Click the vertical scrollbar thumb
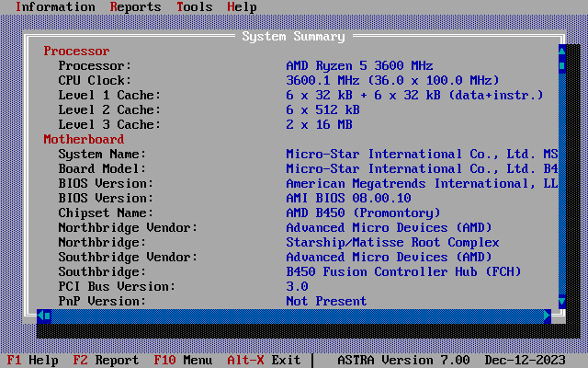Image resolution: width=588 pixels, height=368 pixels. [561, 65]
